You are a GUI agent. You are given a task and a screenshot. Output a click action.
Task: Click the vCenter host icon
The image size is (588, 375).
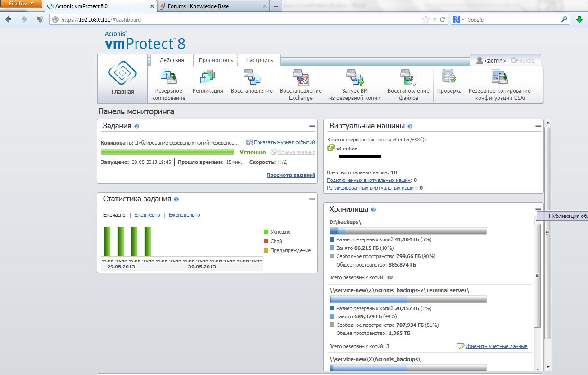click(331, 148)
